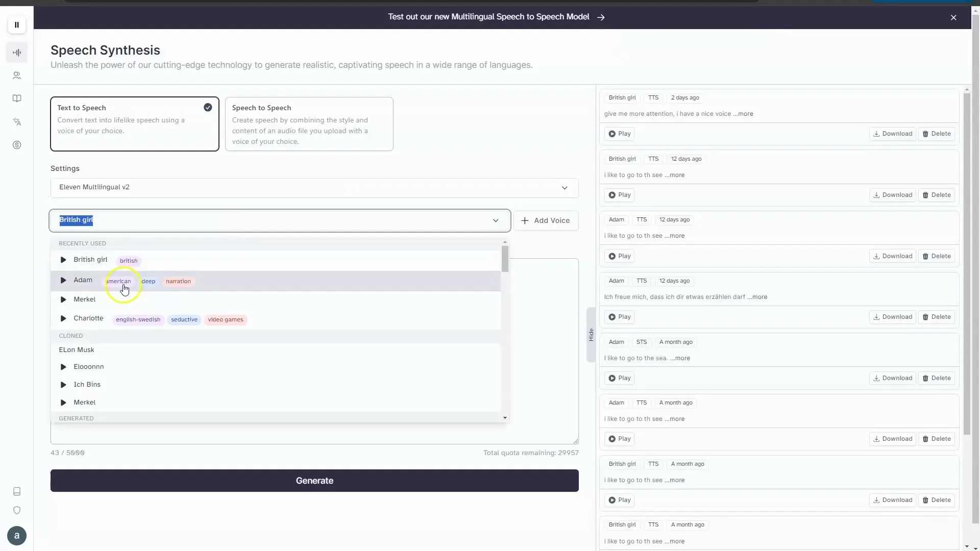Delete the Adam TTS entry
Screen dimensions: 980x551
click(936, 256)
